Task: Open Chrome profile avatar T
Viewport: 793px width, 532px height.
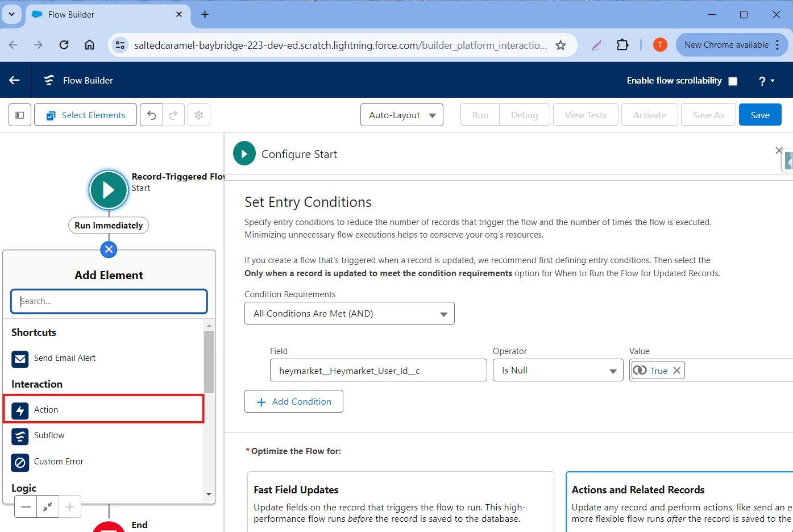Action: click(660, 45)
